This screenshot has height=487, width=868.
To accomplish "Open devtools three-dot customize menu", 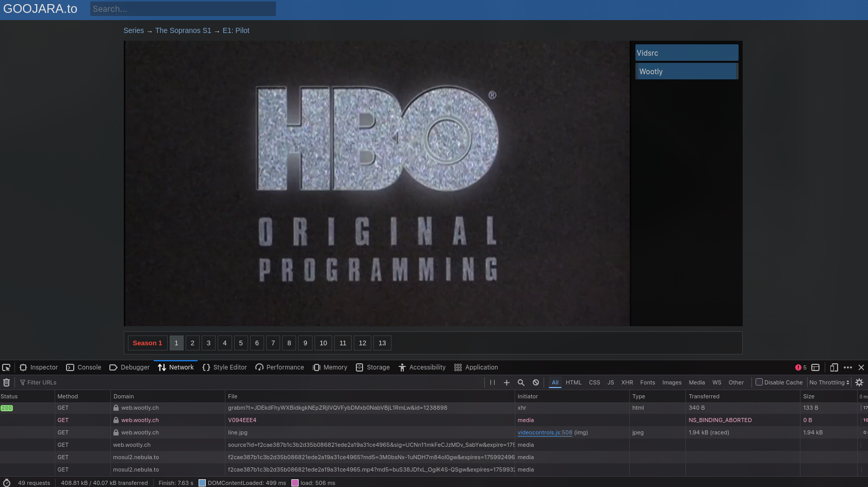I will tap(848, 367).
